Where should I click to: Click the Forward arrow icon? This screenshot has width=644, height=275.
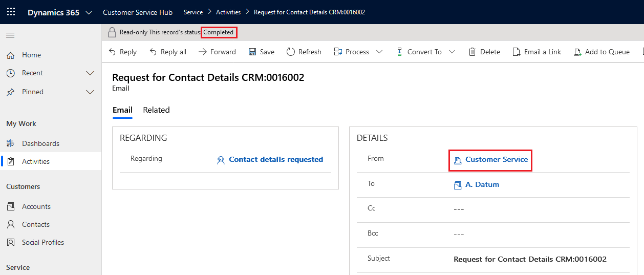pyautogui.click(x=202, y=52)
